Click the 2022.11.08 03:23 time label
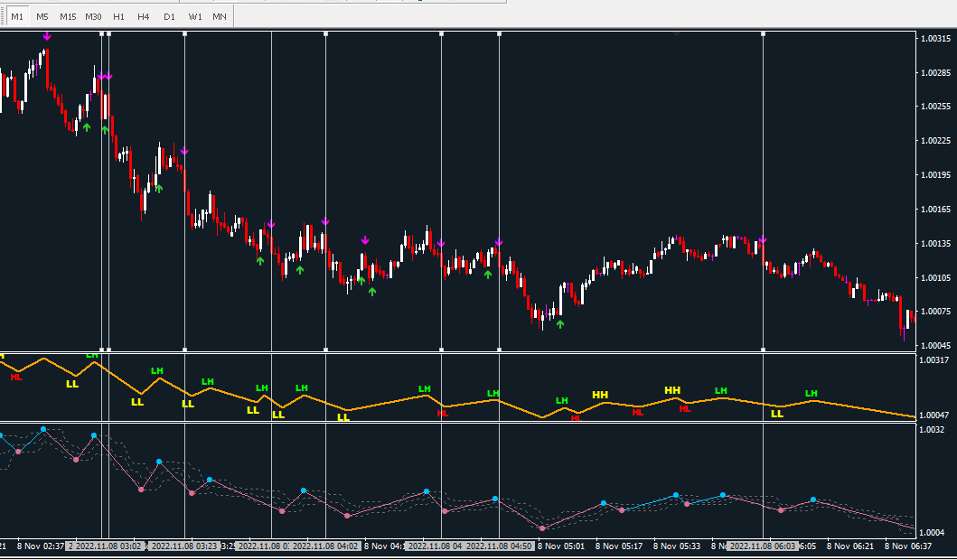Viewport: 957px width, 560px height. [184, 546]
